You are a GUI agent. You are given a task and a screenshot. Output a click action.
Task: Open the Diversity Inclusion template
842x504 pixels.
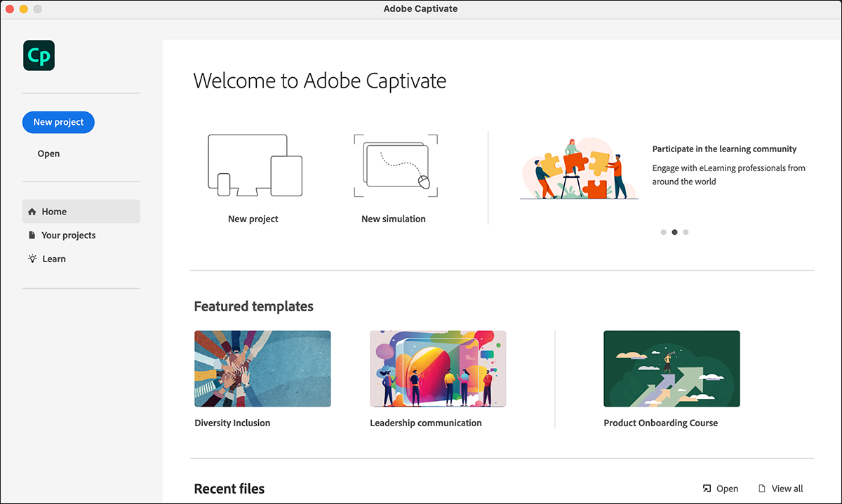coord(262,368)
